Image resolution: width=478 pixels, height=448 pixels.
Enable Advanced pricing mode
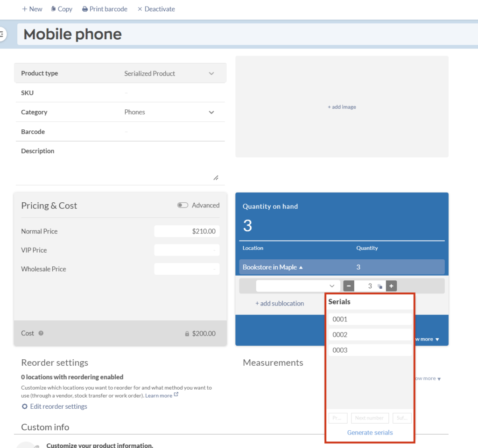pos(183,205)
